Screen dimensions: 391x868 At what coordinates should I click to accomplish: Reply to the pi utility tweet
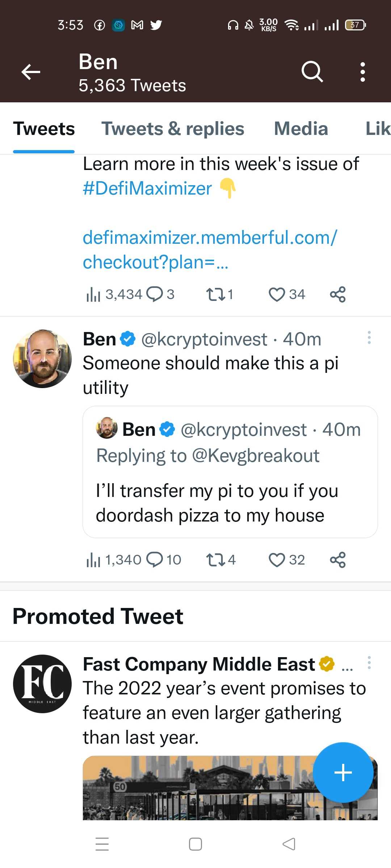pos(155,560)
